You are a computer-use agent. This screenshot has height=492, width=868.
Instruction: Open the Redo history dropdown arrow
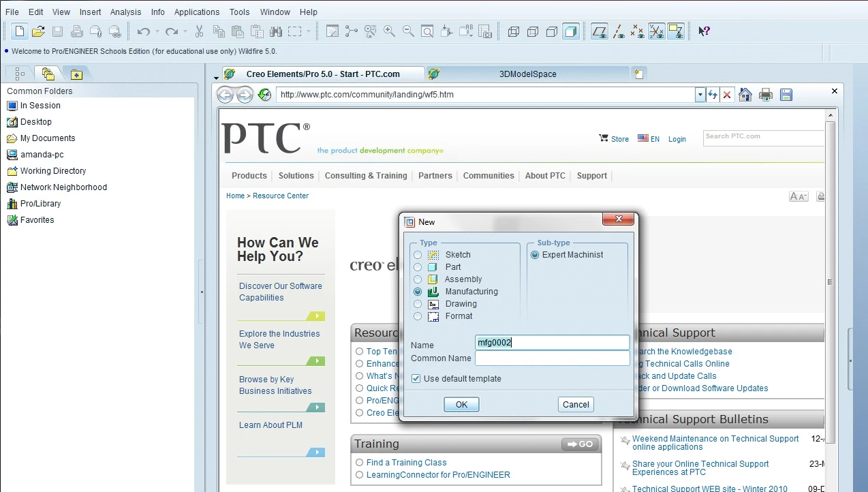click(185, 31)
